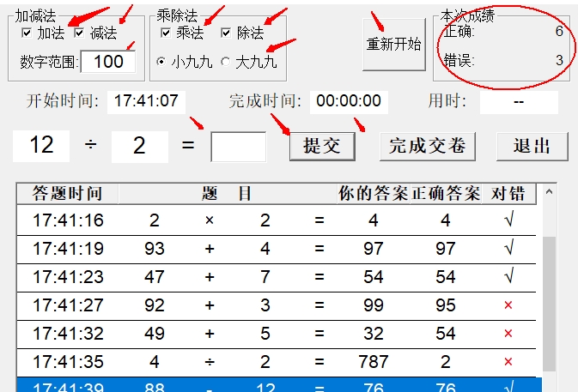The width and height of the screenshot is (578, 392).
Task: Click the 完成交卷 finish button
Action: [427, 146]
